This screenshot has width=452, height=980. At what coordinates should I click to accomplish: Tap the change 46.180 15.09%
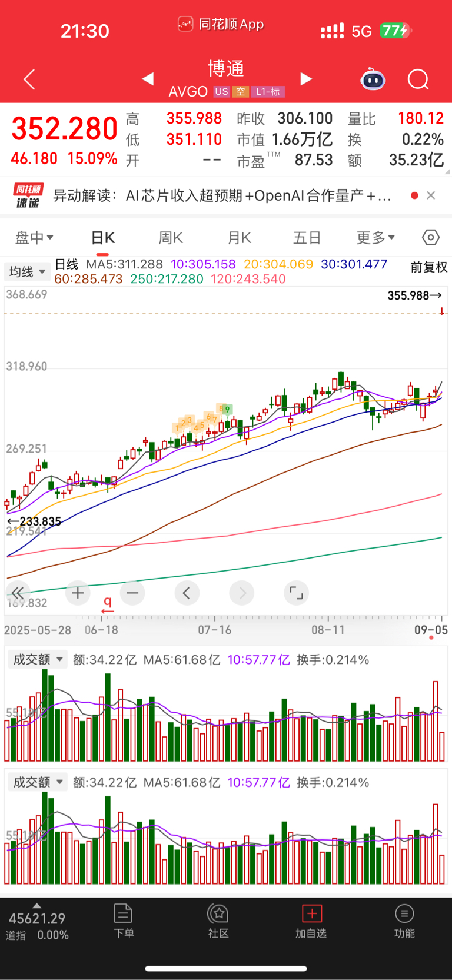(x=64, y=159)
